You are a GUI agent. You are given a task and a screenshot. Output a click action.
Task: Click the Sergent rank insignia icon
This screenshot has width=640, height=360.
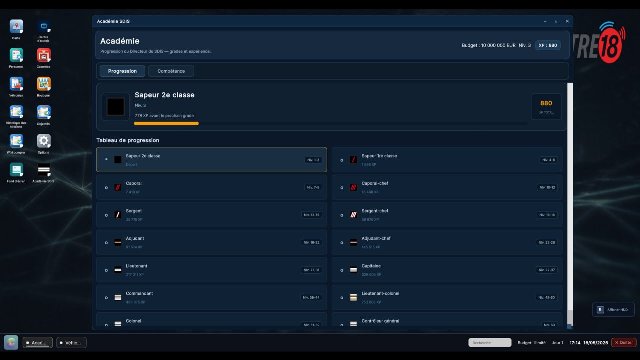coord(118,215)
